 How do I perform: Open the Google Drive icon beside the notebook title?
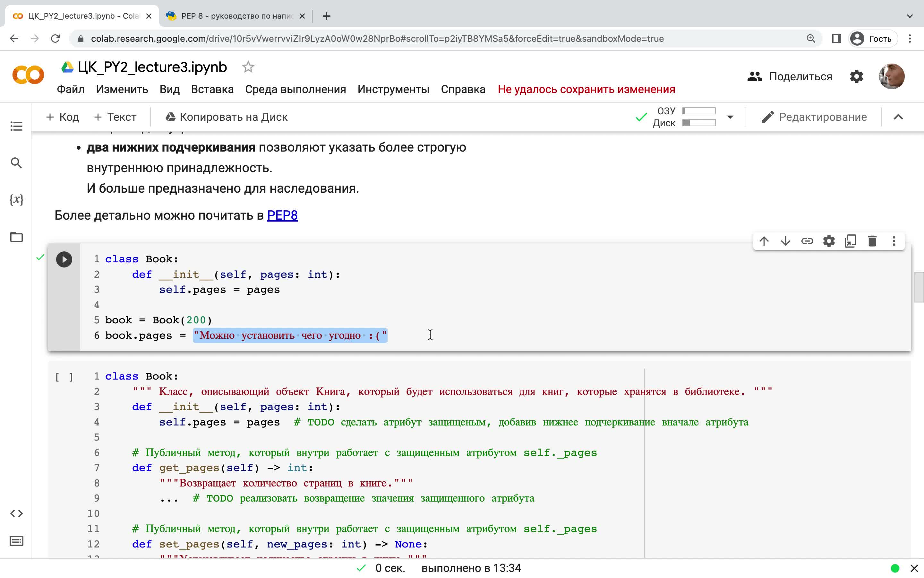click(x=67, y=67)
